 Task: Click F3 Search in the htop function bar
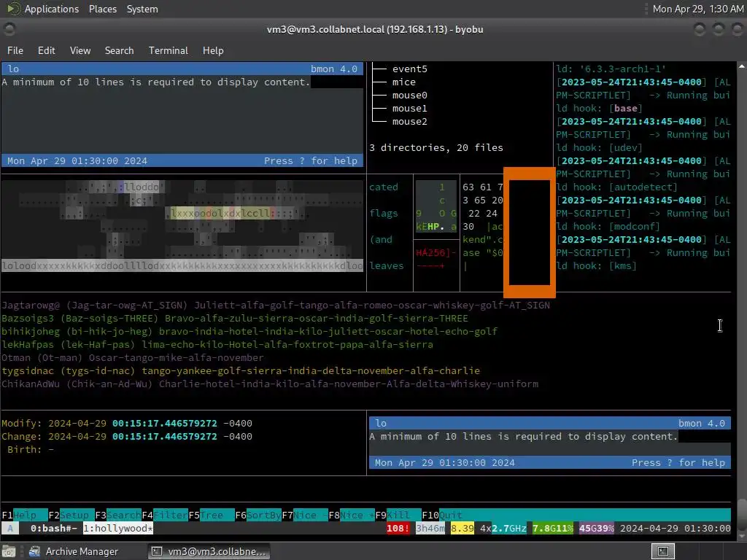pos(117,516)
